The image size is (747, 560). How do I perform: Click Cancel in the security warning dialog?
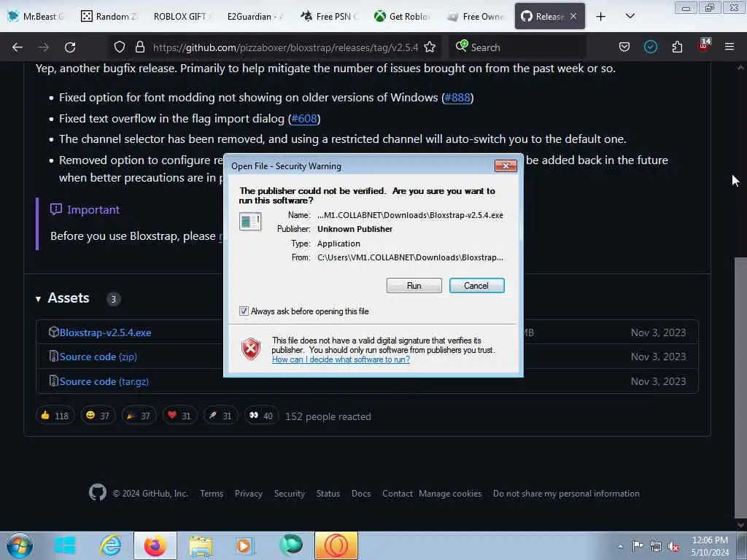(476, 286)
